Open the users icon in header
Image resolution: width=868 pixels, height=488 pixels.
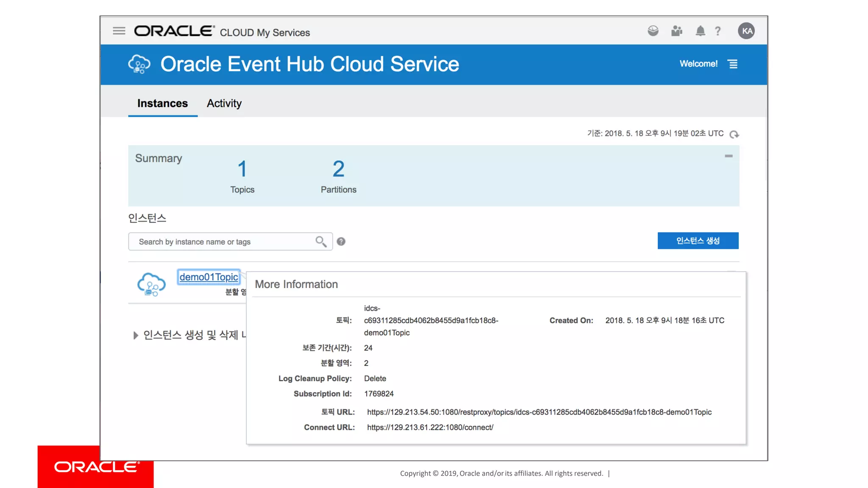[677, 31]
